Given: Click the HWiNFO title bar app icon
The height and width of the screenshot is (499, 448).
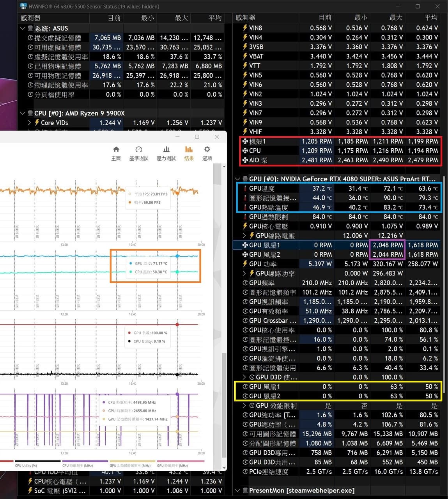Looking at the screenshot, I should (23, 6).
